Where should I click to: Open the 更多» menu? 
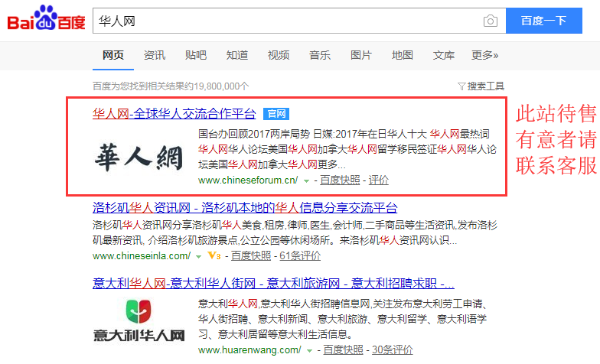point(484,55)
